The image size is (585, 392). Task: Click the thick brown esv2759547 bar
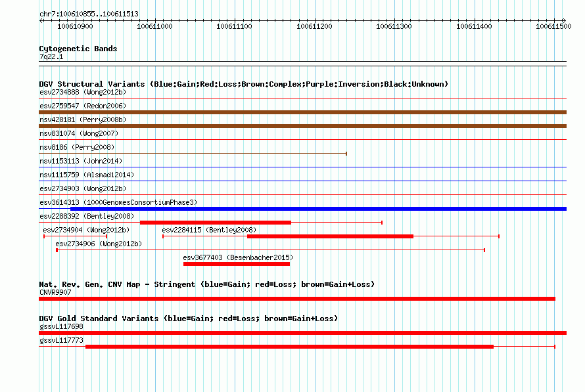click(302, 112)
